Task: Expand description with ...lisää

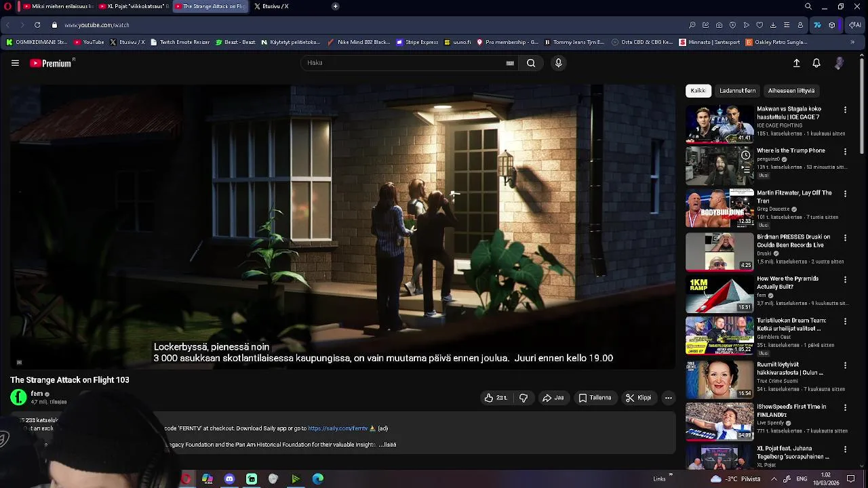Action: point(387,445)
